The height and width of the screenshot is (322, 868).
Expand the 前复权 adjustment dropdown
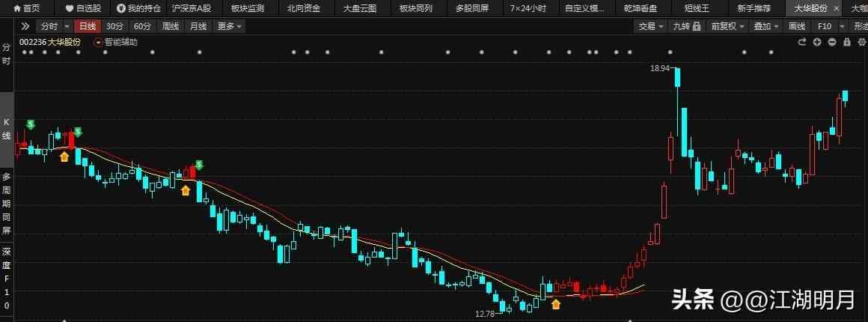[x=728, y=26]
